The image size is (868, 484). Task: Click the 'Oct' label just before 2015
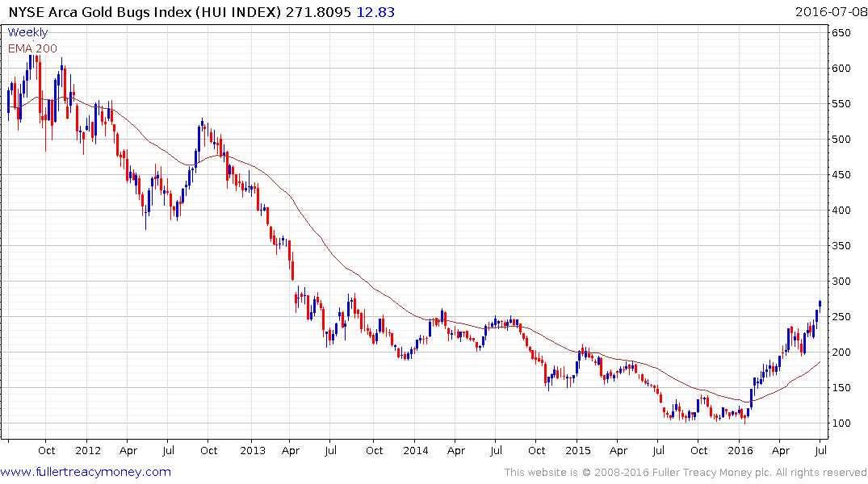click(536, 451)
